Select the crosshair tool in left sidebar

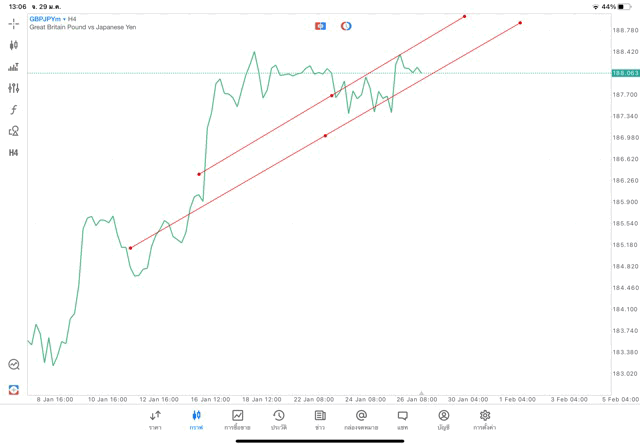pyautogui.click(x=14, y=23)
